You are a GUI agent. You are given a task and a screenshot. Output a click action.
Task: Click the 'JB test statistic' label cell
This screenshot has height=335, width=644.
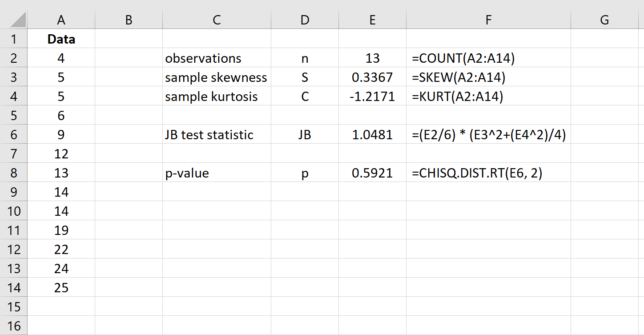[217, 135]
